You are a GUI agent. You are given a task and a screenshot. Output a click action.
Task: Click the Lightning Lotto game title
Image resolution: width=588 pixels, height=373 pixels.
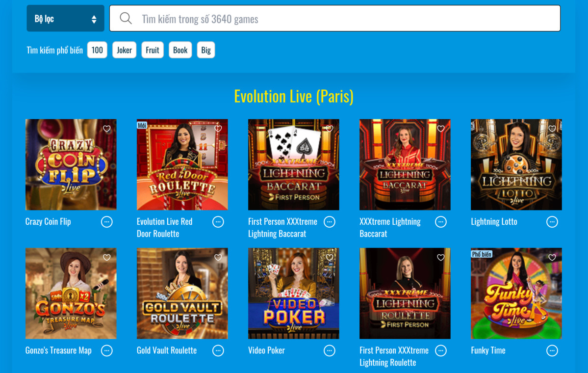tap(494, 221)
